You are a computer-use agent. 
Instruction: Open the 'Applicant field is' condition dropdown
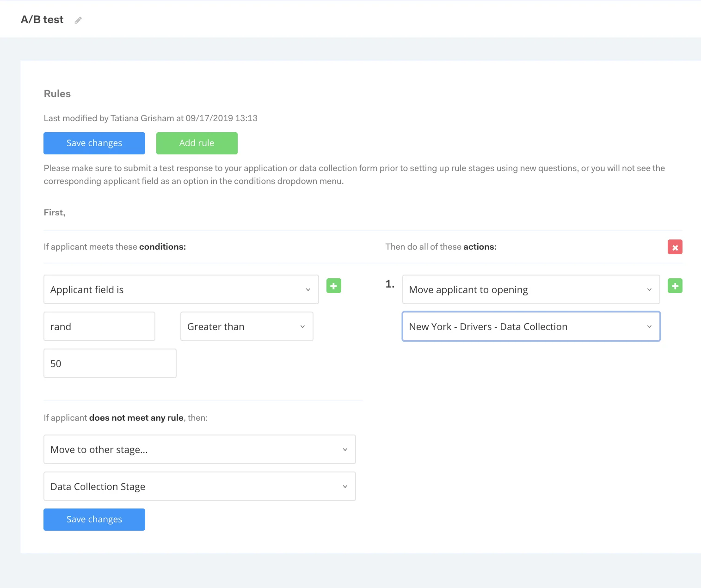(x=181, y=289)
